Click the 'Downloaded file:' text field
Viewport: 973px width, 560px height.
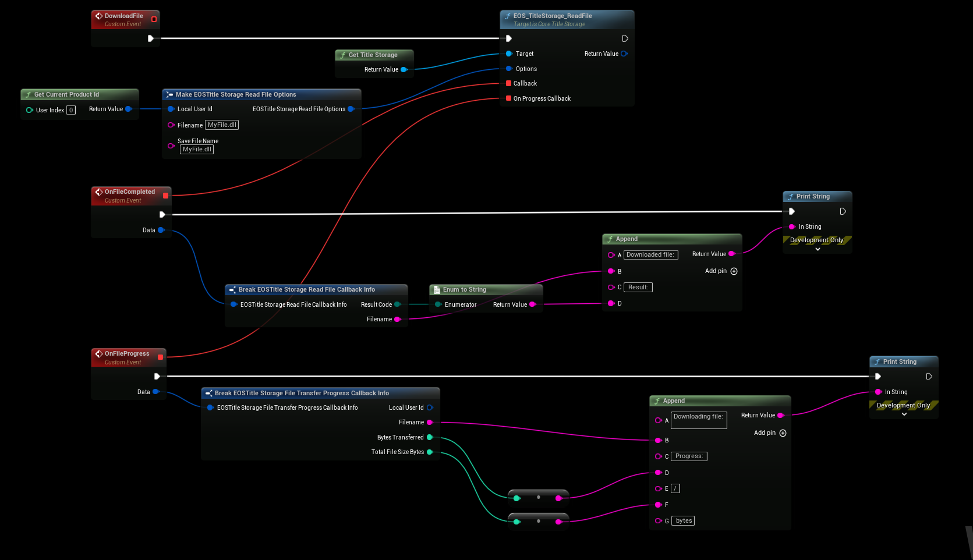click(650, 255)
